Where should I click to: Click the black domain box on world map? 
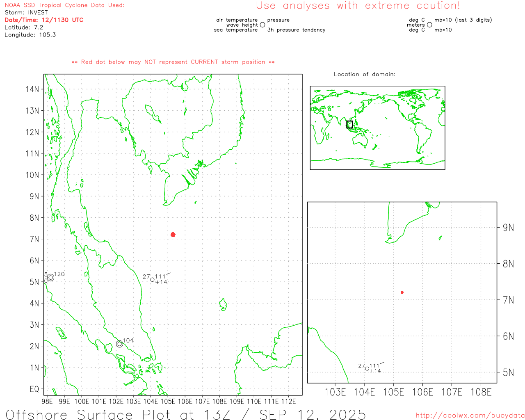(349, 124)
